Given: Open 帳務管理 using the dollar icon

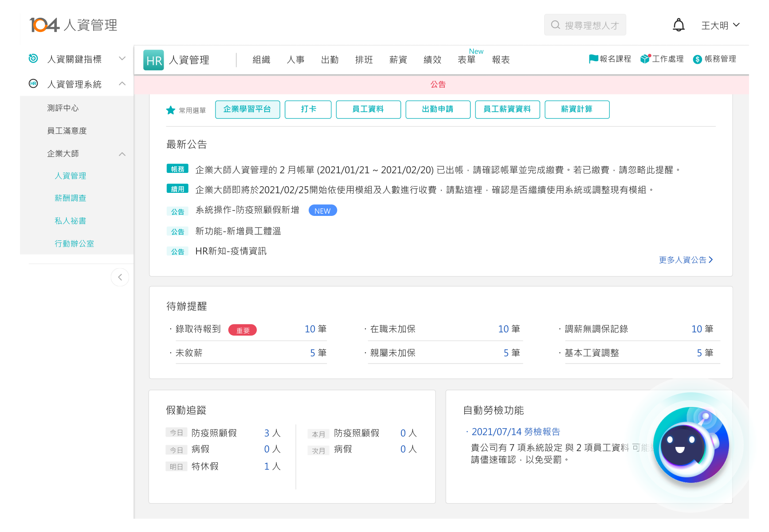Looking at the screenshot, I should click(x=697, y=59).
